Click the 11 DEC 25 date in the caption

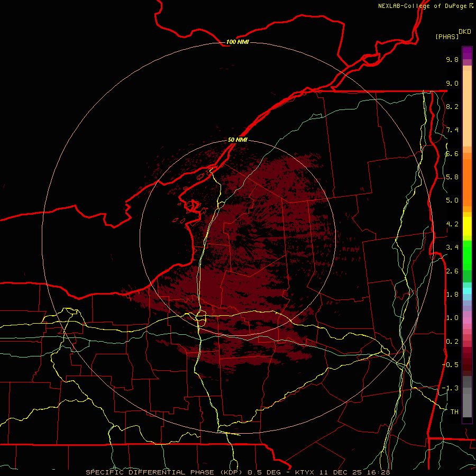(x=341, y=472)
